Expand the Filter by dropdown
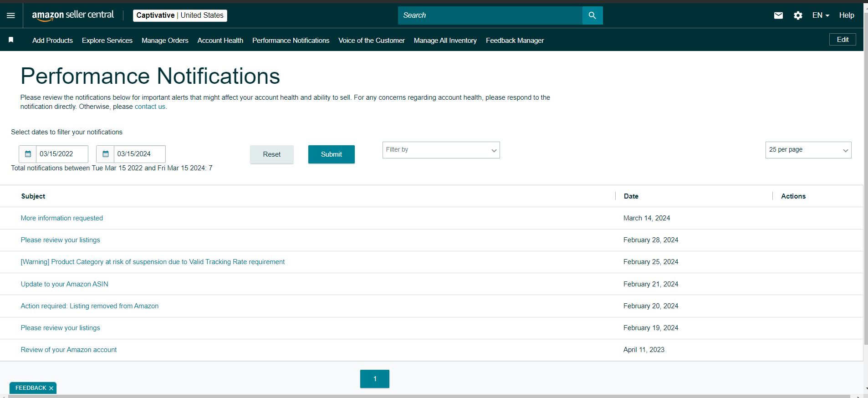868x398 pixels. [441, 150]
